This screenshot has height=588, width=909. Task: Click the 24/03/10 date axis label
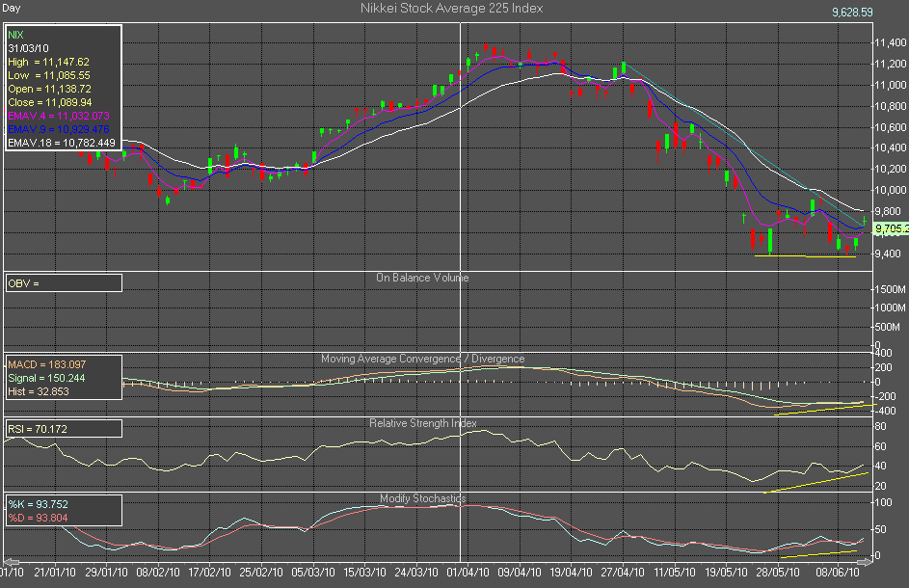(x=416, y=573)
